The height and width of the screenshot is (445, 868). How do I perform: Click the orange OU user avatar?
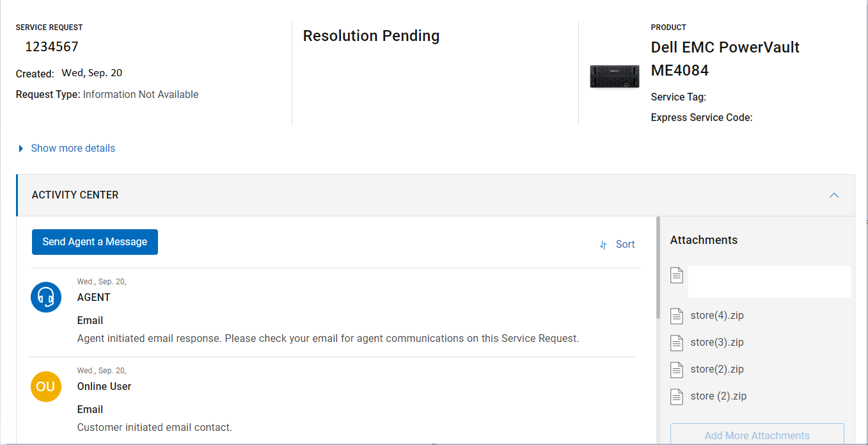46,387
